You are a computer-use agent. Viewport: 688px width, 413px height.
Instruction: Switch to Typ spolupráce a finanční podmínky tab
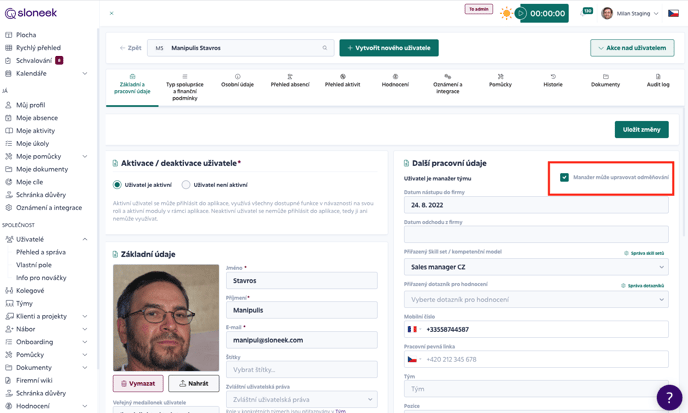[x=185, y=87]
